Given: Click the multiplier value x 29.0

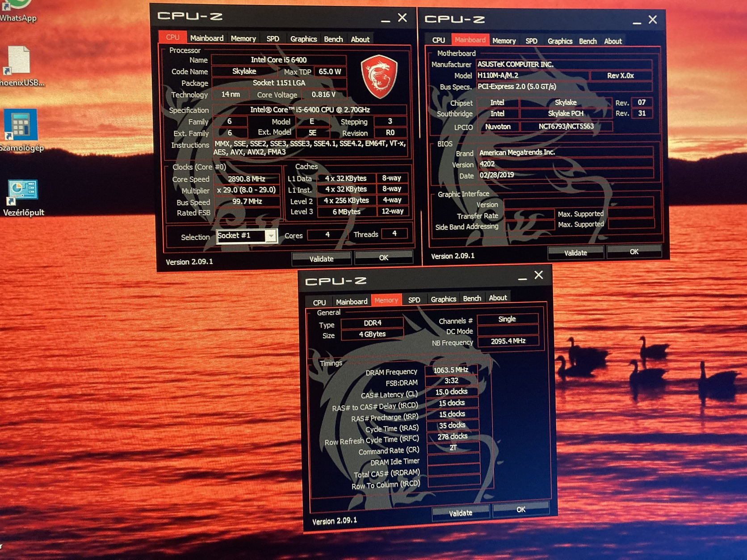Looking at the screenshot, I should (x=247, y=190).
